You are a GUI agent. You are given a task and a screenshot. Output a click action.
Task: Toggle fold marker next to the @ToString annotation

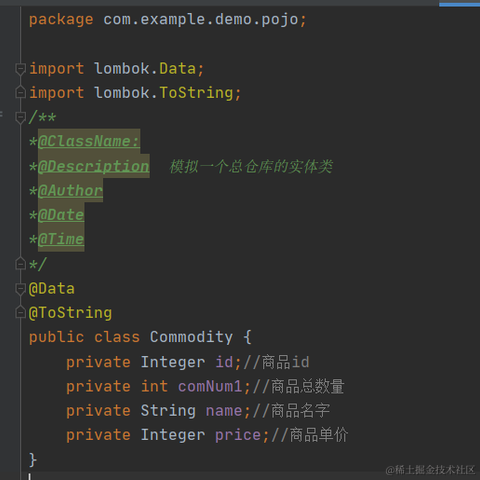(x=20, y=313)
